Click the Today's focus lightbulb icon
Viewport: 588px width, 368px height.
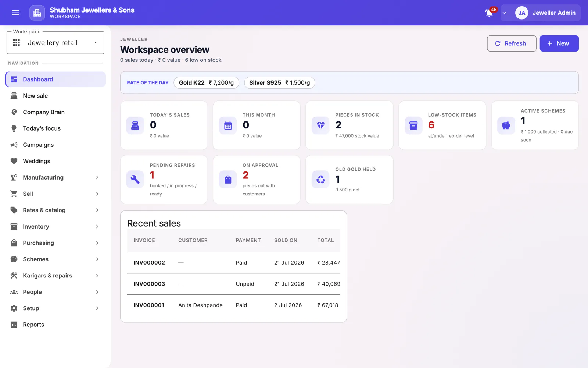coord(14,128)
